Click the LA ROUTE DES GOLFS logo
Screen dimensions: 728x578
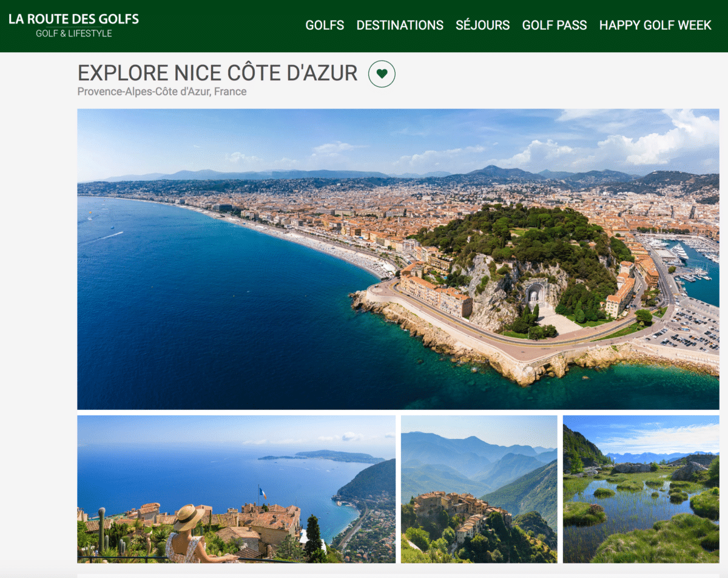[73, 19]
